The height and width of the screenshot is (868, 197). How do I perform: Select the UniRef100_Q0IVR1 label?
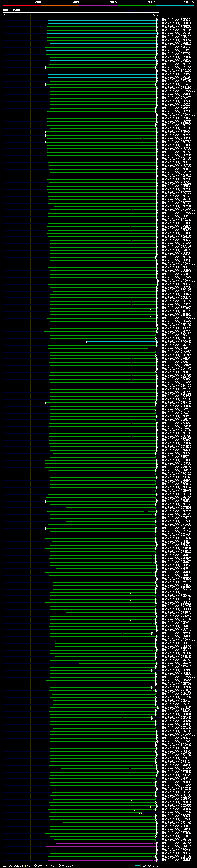point(177,430)
